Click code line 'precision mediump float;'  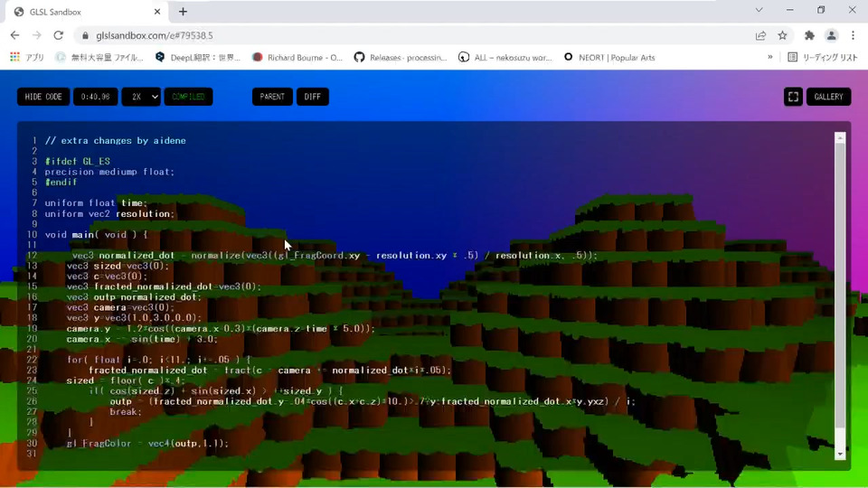(109, 172)
